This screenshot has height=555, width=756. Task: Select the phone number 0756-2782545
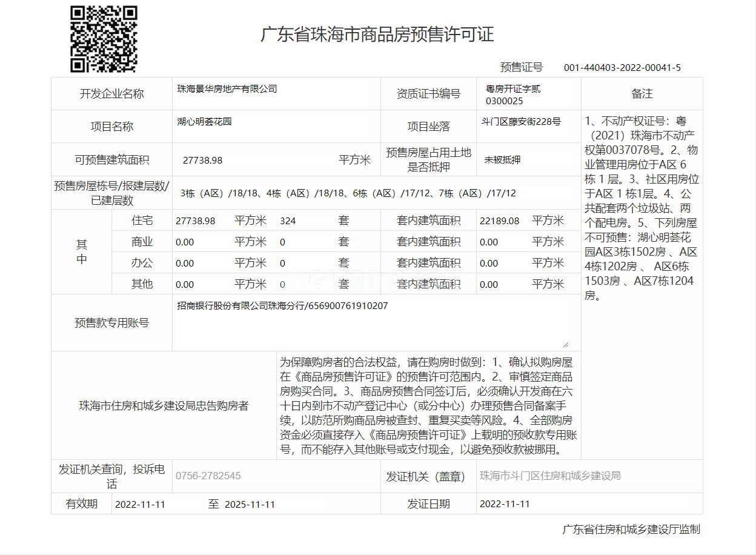pos(208,476)
